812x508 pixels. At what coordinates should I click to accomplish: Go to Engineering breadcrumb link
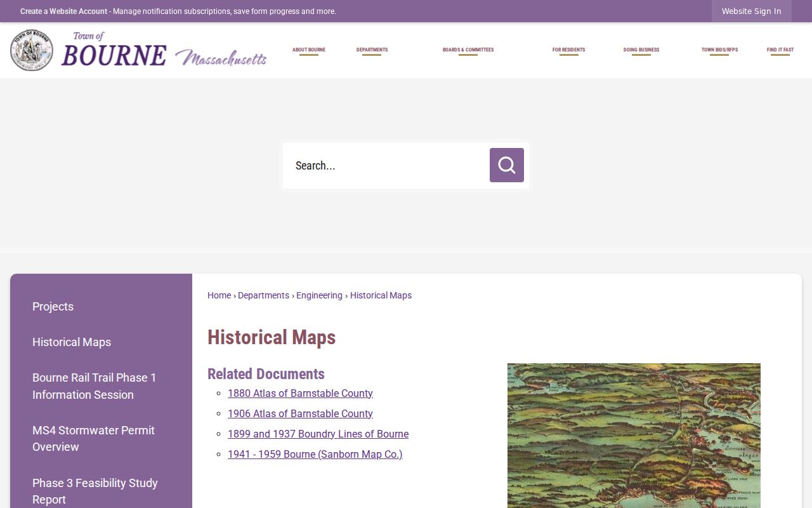point(319,295)
